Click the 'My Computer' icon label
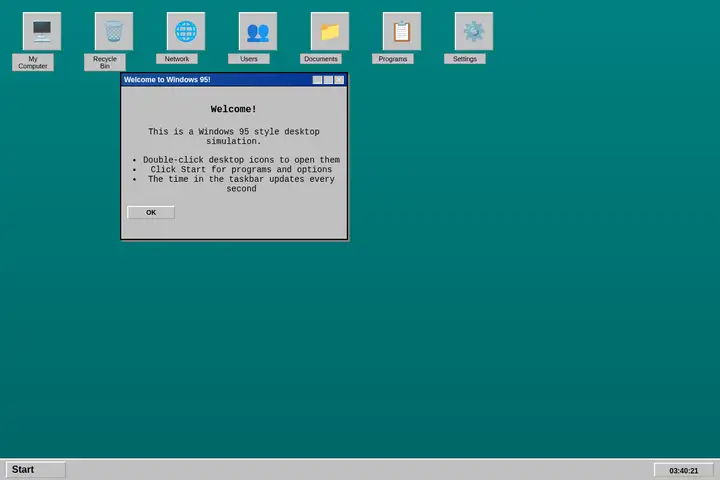This screenshot has height=480, width=720. pos(33,62)
